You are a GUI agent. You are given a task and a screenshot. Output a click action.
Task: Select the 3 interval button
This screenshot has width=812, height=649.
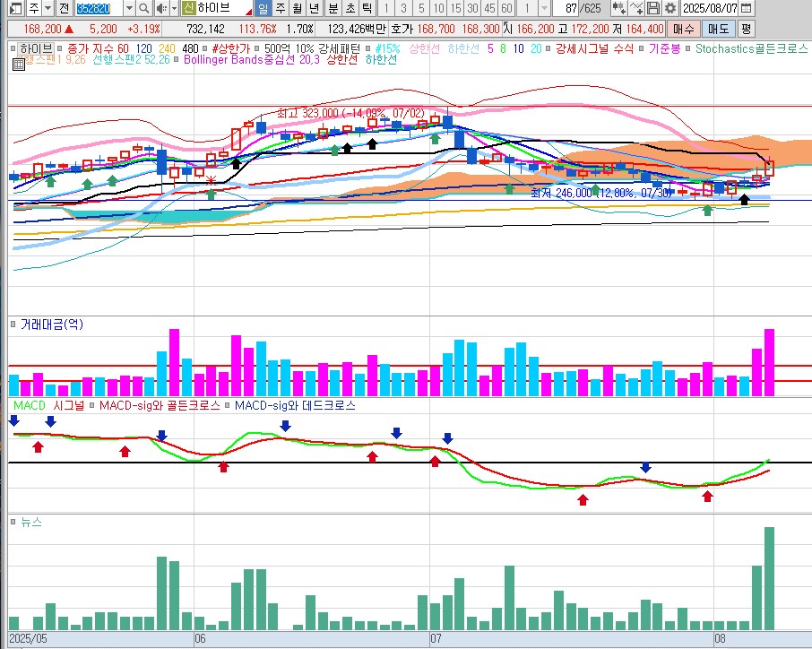click(x=403, y=8)
